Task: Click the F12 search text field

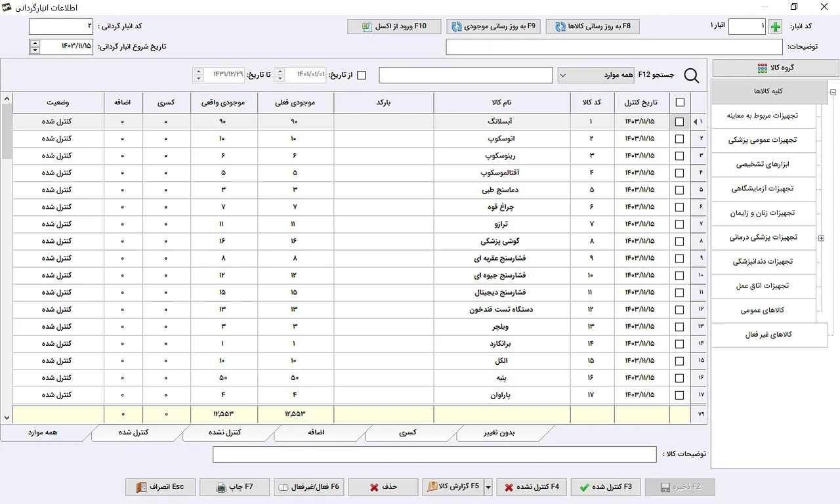Action: pos(466,75)
